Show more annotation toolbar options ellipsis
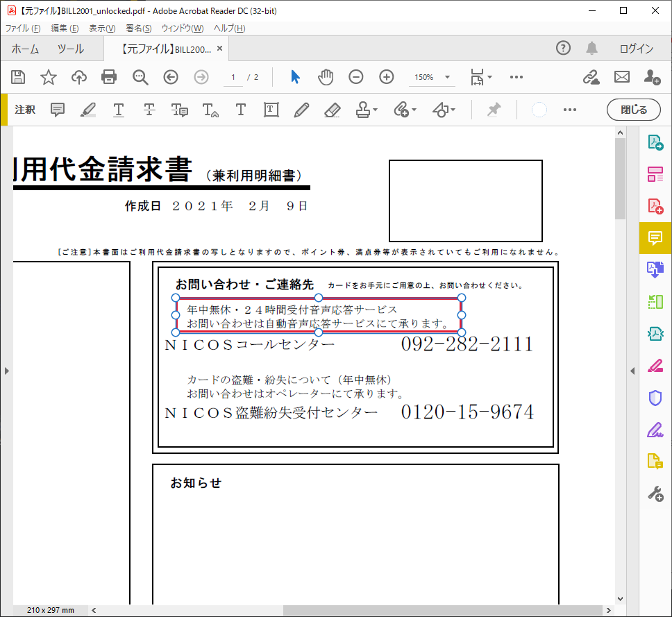 pyautogui.click(x=569, y=110)
